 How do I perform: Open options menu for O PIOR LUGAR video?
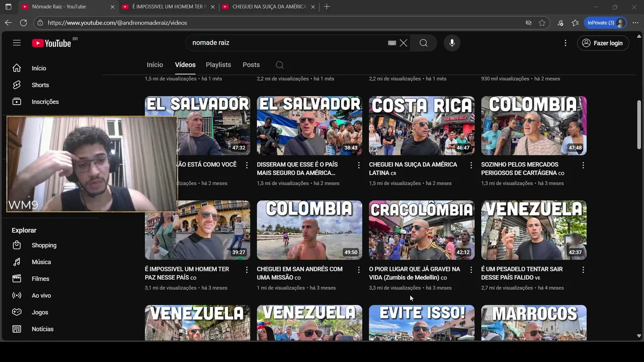tap(471, 269)
